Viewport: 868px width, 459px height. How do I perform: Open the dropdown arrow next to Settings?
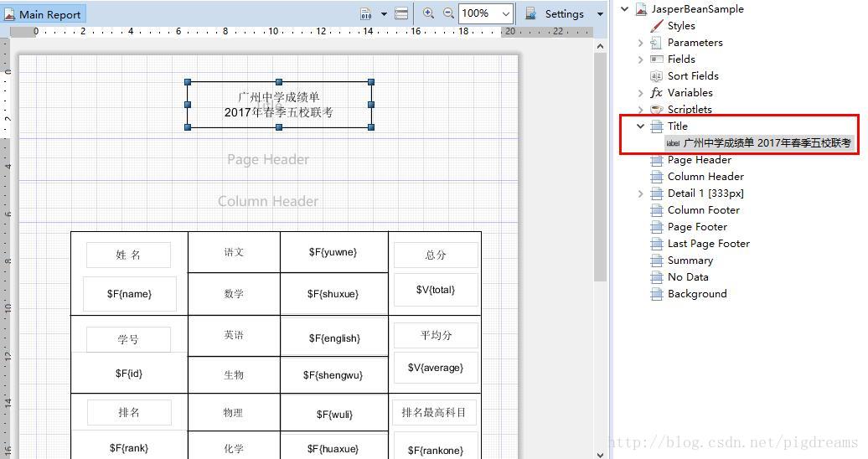coord(600,14)
